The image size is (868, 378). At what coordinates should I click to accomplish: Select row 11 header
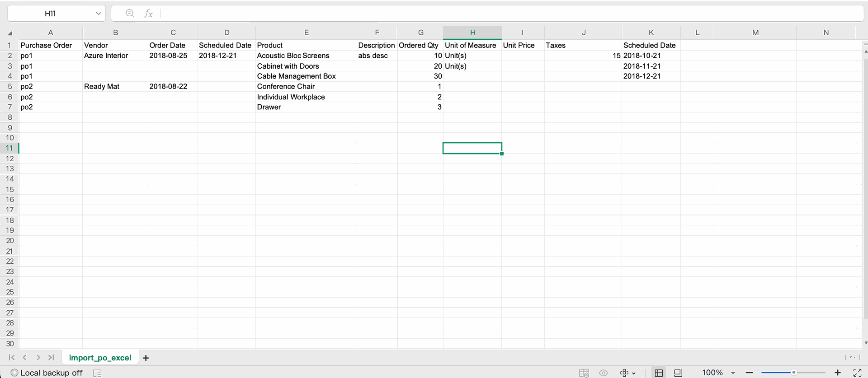[x=9, y=148]
